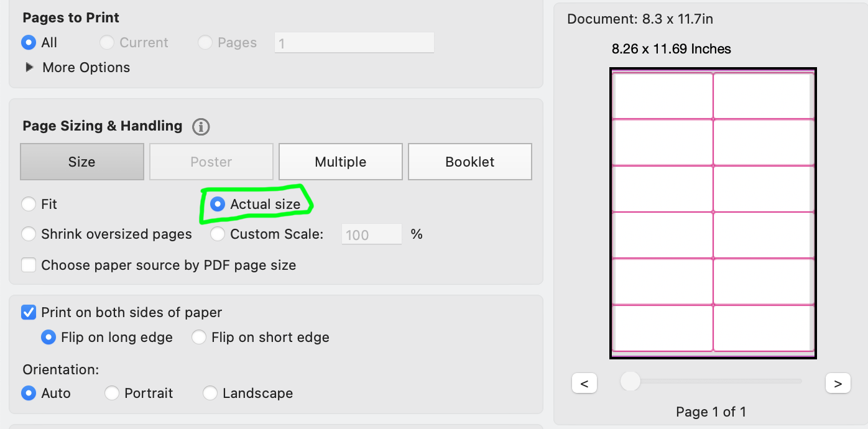Enable Choose paper source by PDF page size
This screenshot has width=868, height=429.
click(29, 265)
